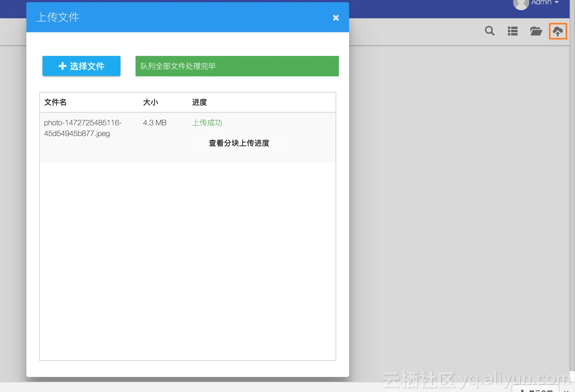Click 显示全部 in bottom download bar
Screen dimensions: 575x392
[540, 390]
